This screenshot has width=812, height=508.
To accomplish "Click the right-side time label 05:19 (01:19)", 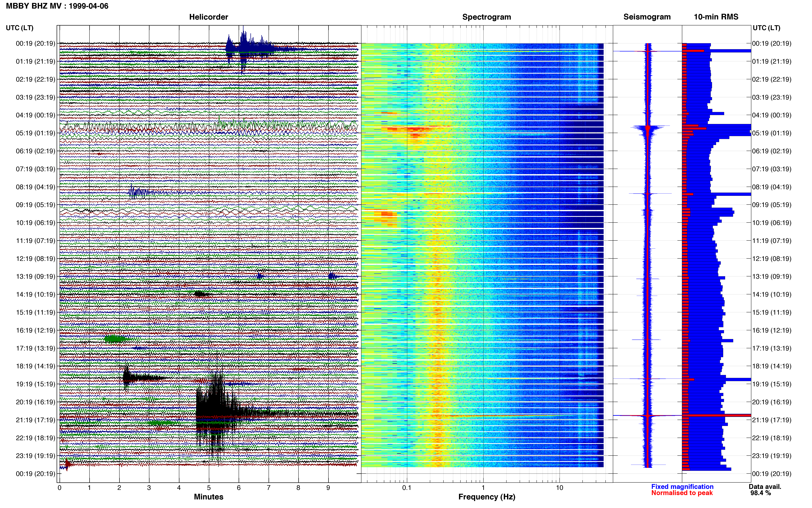I will coord(772,133).
